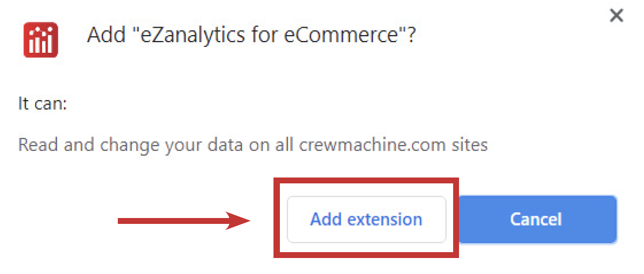Click the X icon at the dialog corner
This screenshot has width=644, height=274.
pos(616,16)
